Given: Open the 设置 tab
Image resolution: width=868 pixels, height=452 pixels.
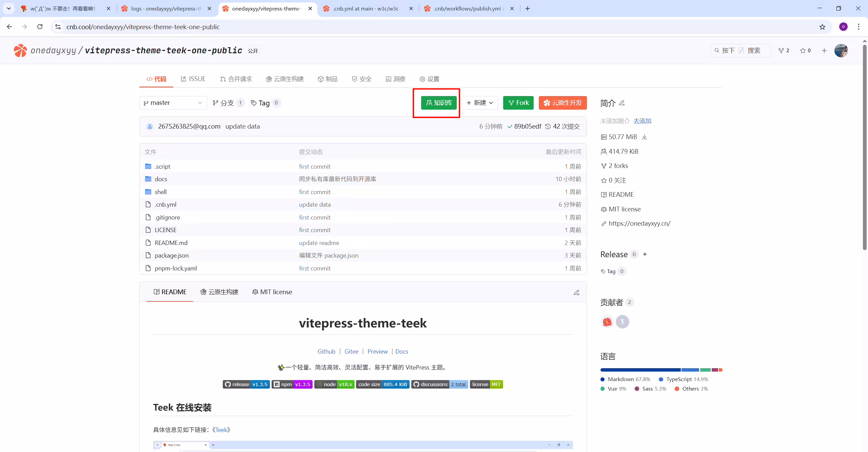Looking at the screenshot, I should coord(429,79).
